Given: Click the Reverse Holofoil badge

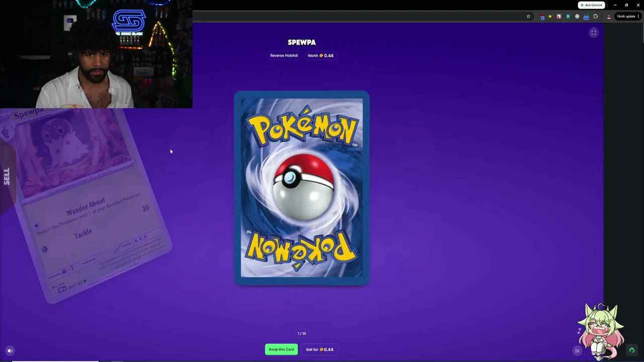Looking at the screenshot, I should 284,56.
